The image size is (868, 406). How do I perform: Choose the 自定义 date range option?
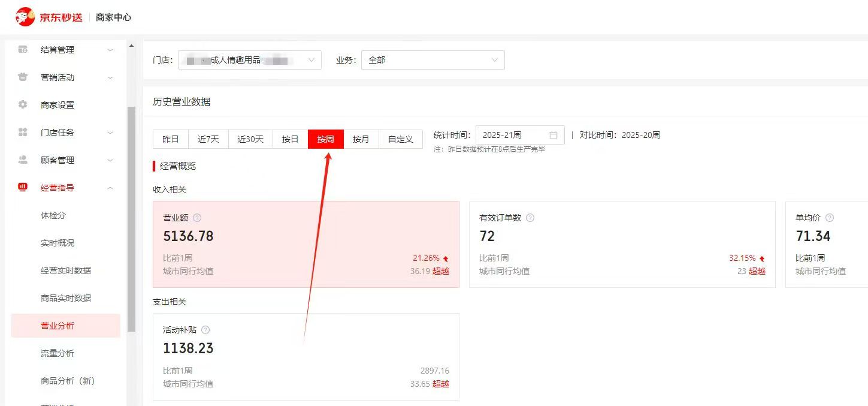tap(400, 139)
